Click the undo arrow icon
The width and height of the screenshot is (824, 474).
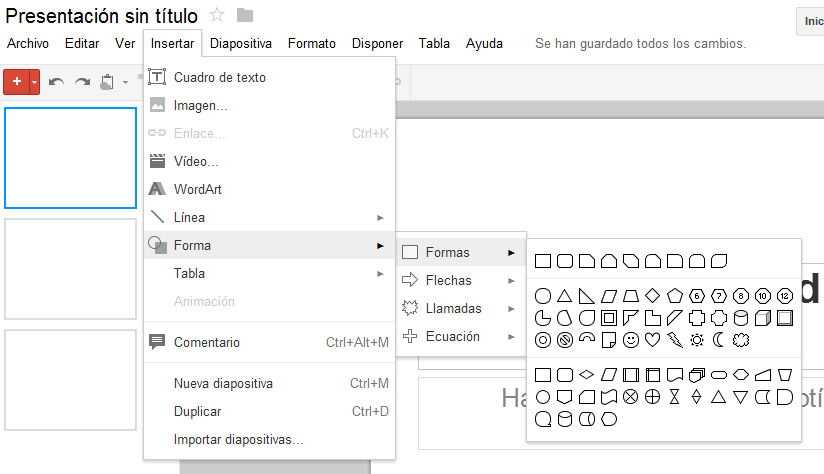57,82
